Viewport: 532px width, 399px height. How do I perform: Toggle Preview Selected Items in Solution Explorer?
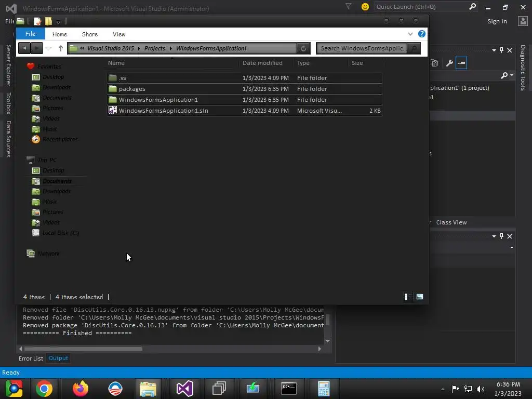click(461, 63)
